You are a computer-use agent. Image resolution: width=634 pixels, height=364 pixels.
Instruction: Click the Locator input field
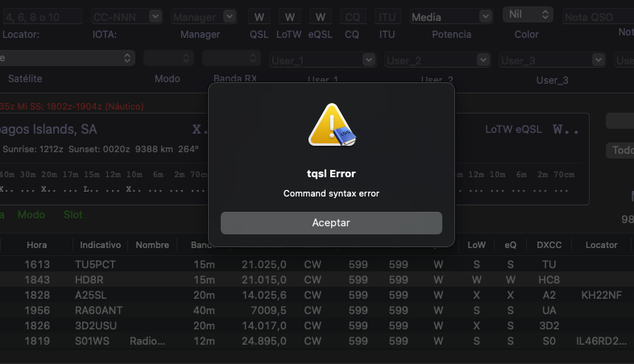42,17
